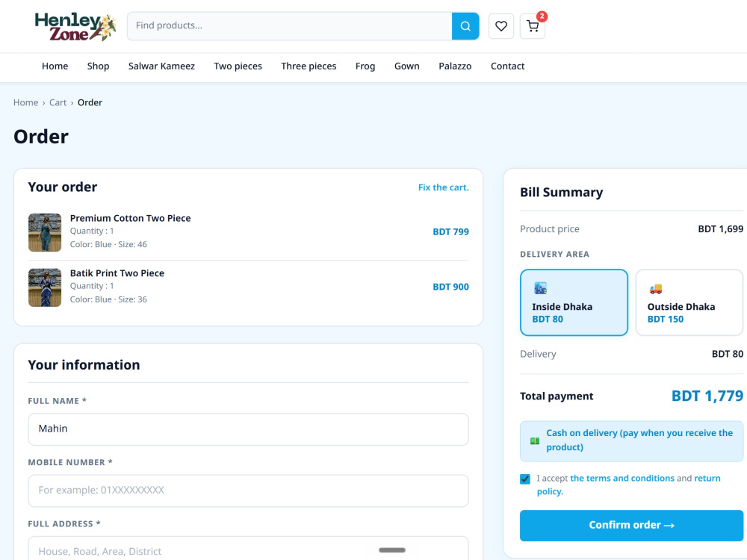Click the Mobile Number input field

click(248, 491)
